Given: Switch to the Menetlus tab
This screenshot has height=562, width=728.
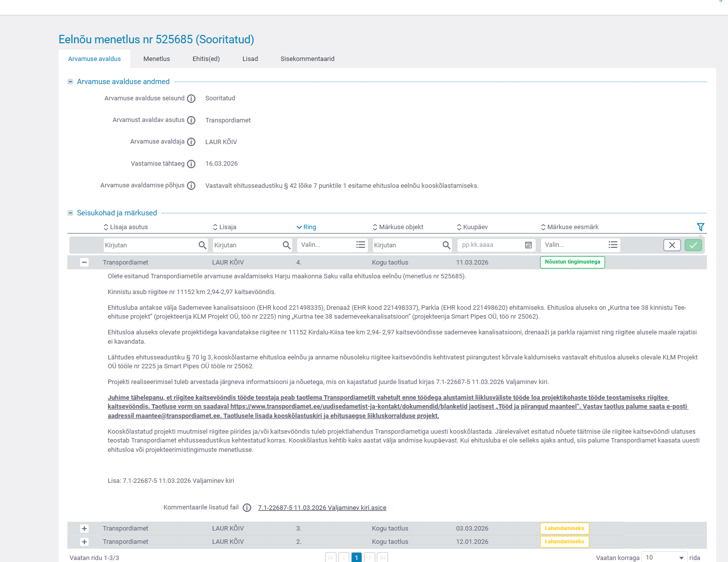Looking at the screenshot, I should click(x=156, y=59).
